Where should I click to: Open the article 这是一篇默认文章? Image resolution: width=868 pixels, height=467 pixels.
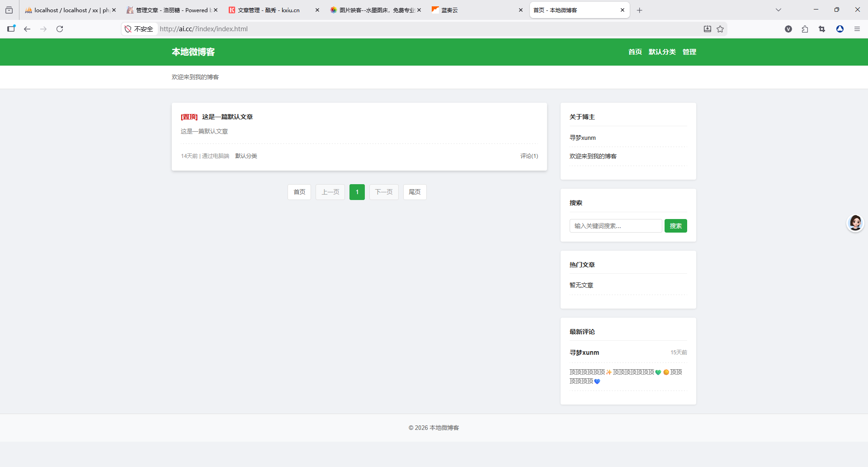tap(227, 117)
